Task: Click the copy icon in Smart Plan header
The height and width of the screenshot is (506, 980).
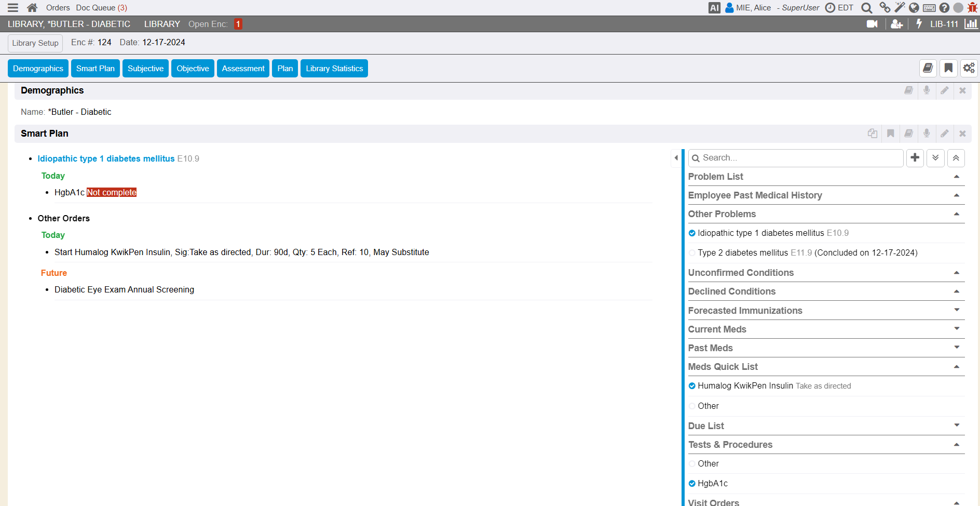Action: (x=873, y=134)
